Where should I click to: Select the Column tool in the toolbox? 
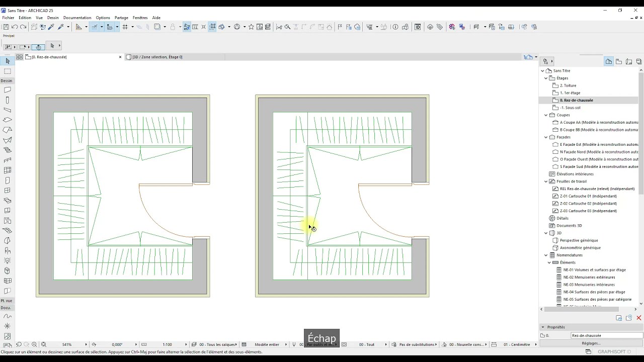point(8,100)
